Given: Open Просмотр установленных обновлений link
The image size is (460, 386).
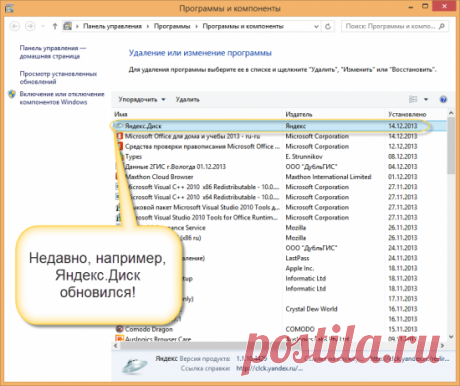Looking at the screenshot, I should [58, 77].
